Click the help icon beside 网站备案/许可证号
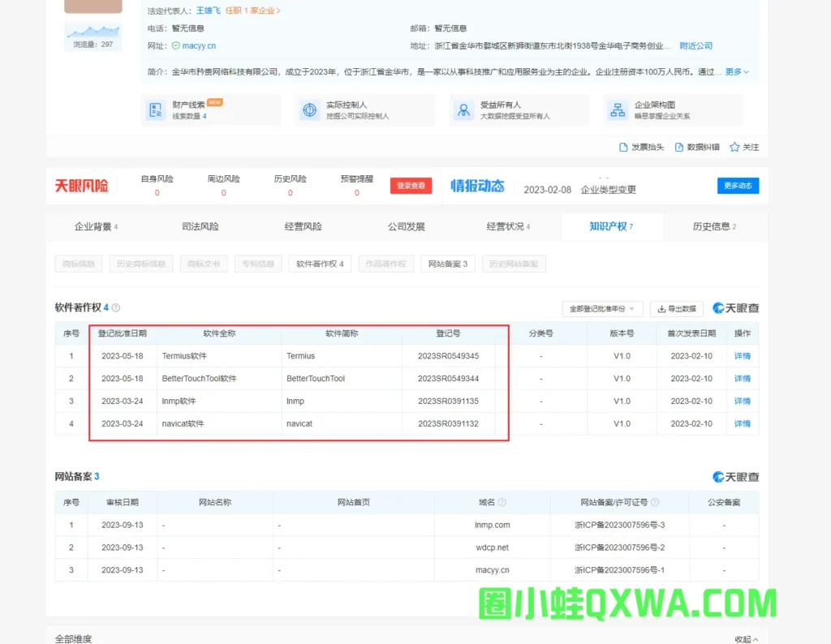Screen dimensions: 831x644 click(655, 502)
